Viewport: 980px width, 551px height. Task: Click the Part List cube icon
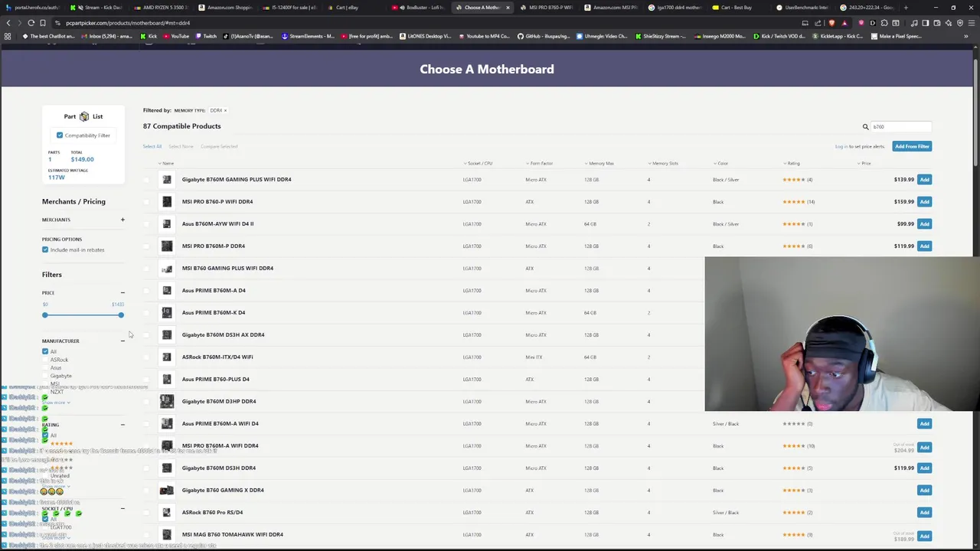click(84, 116)
